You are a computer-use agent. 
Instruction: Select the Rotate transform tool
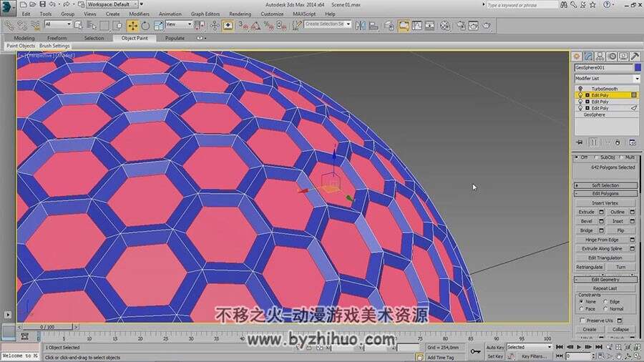click(x=145, y=26)
